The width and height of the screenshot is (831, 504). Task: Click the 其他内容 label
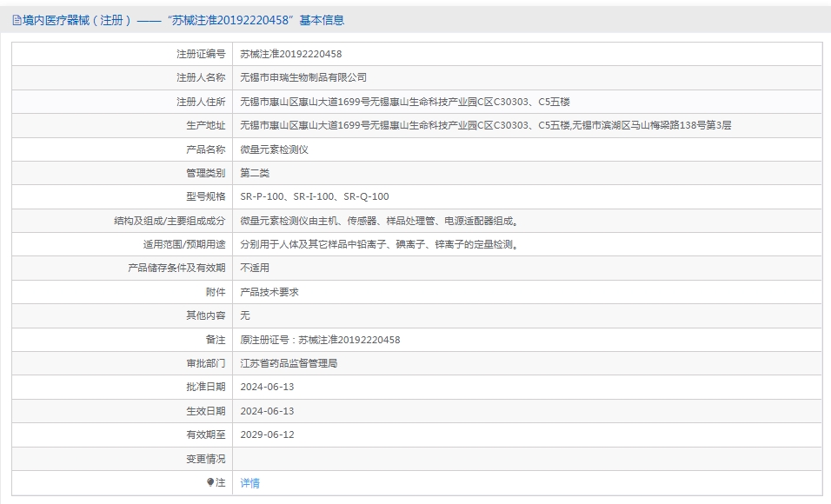(x=206, y=315)
